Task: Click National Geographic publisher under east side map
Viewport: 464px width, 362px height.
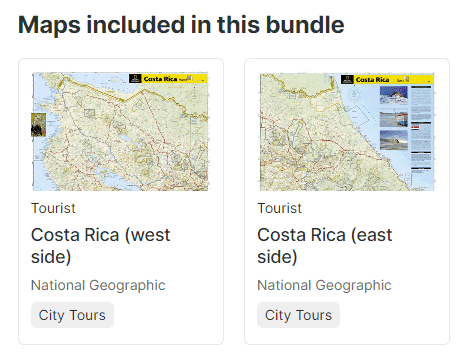Action: tap(324, 285)
